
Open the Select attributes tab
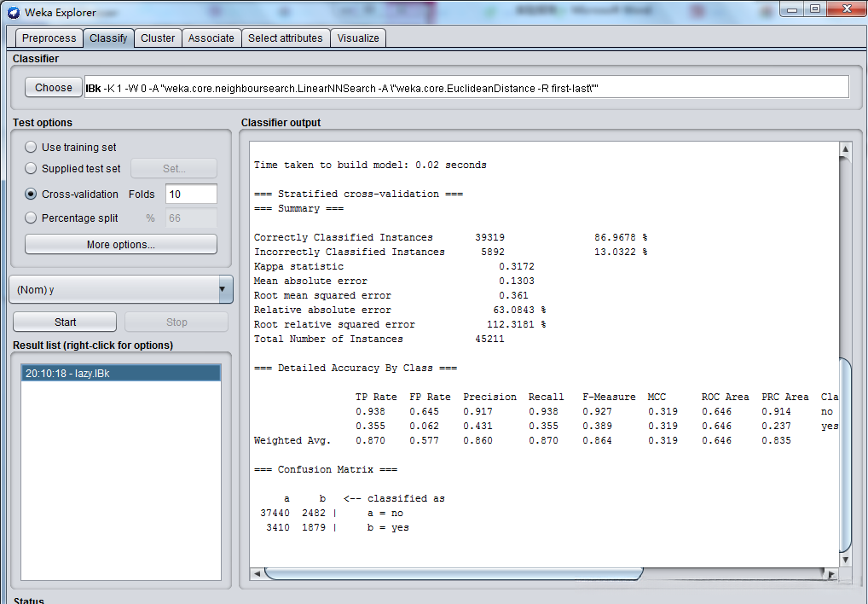(x=285, y=38)
